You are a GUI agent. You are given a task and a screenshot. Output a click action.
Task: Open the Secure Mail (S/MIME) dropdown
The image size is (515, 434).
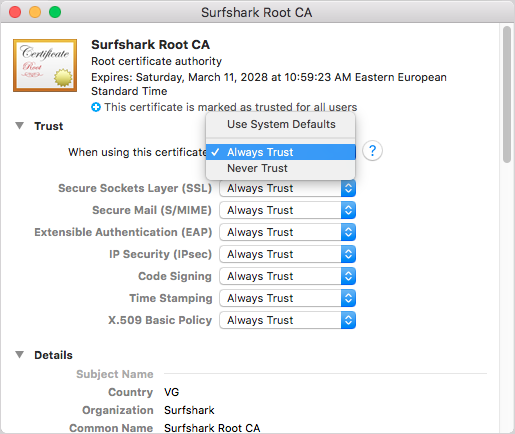click(287, 210)
